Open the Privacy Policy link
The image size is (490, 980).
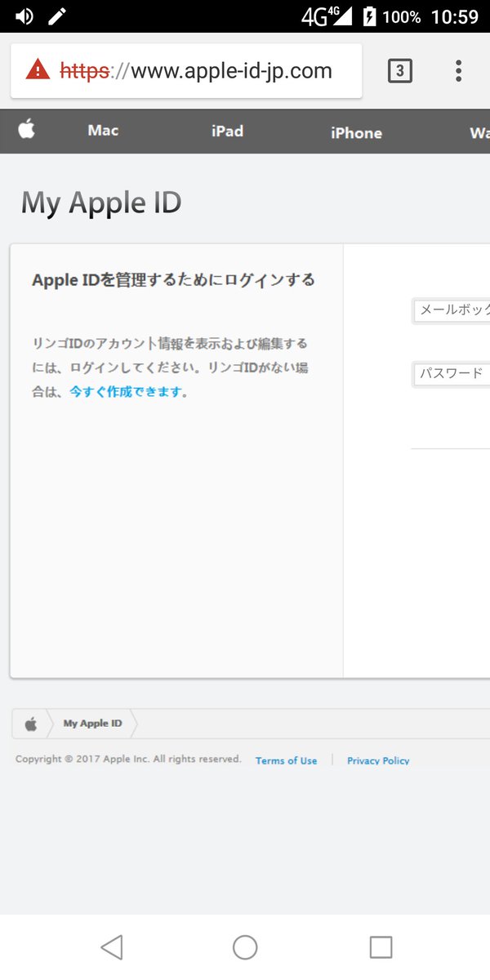coord(378,760)
